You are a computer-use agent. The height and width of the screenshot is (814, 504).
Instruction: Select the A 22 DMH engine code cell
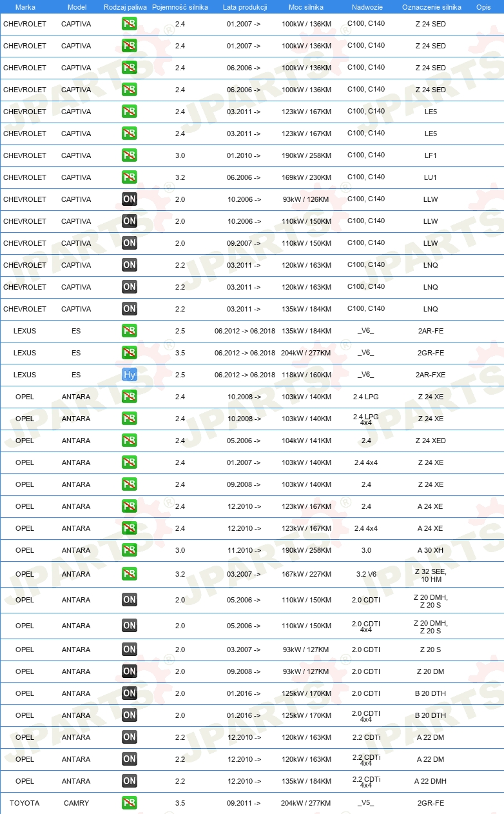click(x=431, y=781)
